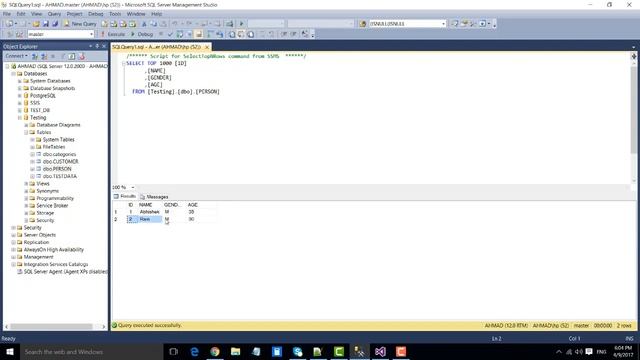Click the Cut scissors icon
Image resolution: width=640 pixels, height=360 pixels.
pos(144,24)
